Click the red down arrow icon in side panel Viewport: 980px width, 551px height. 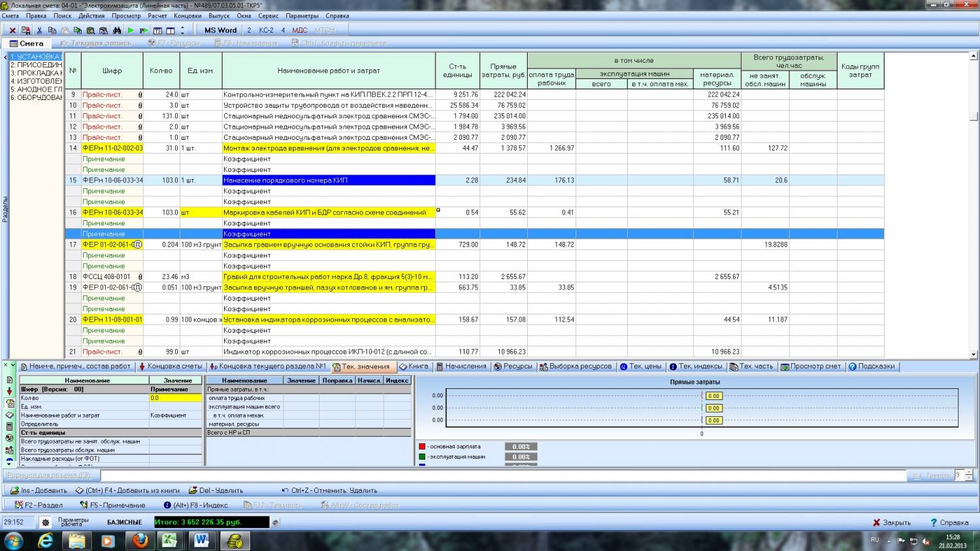(x=9, y=391)
